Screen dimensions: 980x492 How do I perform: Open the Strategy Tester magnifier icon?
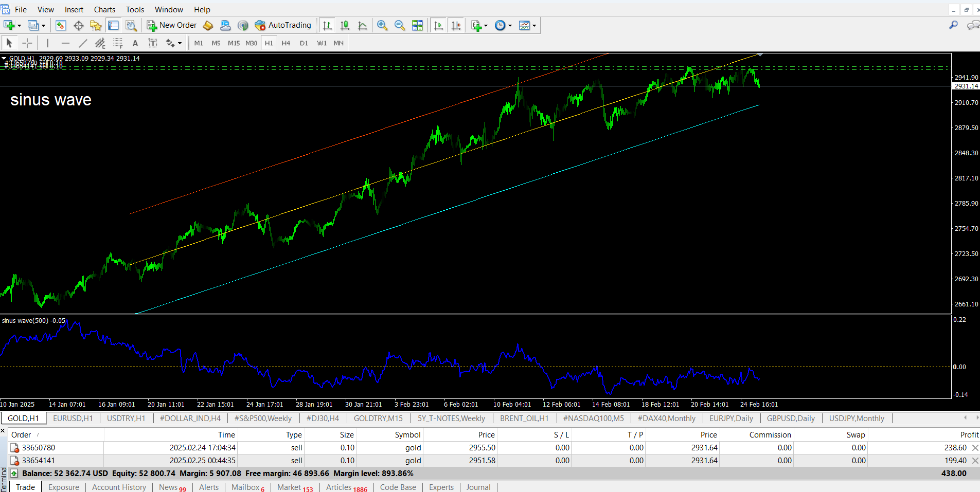coord(131,25)
